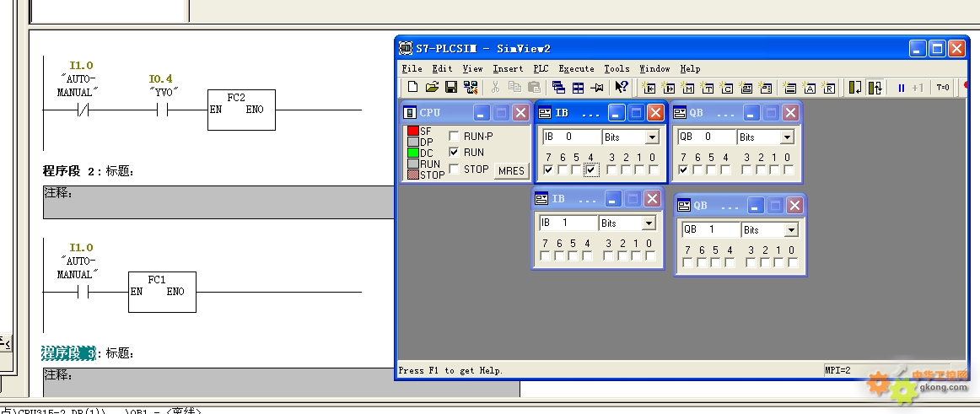Image resolution: width=980 pixels, height=414 pixels.
Task: Toggle bit 7 in QB 0 window
Action: point(684,169)
